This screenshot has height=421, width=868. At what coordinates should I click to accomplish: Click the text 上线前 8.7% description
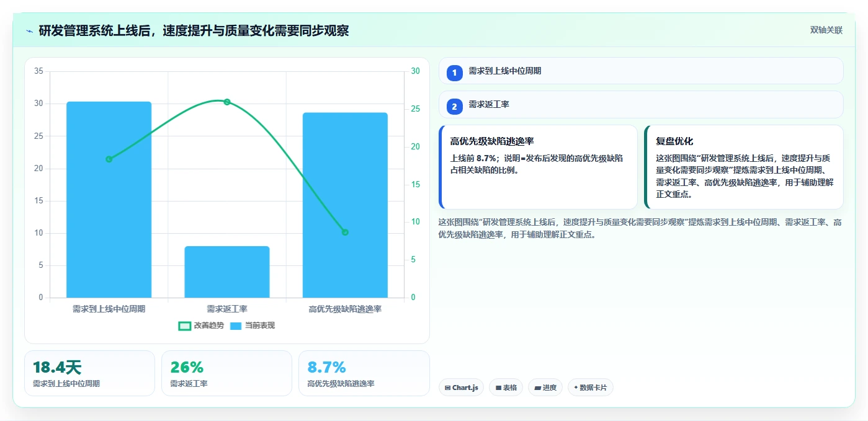(537, 164)
